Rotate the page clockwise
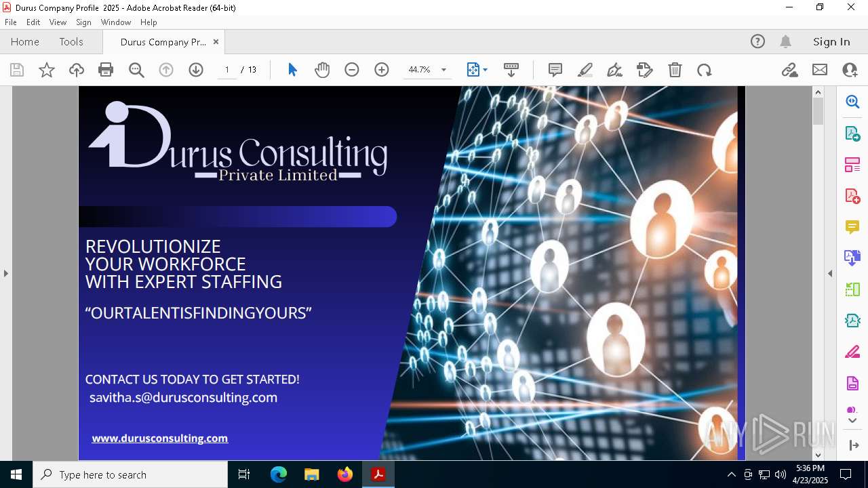This screenshot has width=868, height=488. 705,70
